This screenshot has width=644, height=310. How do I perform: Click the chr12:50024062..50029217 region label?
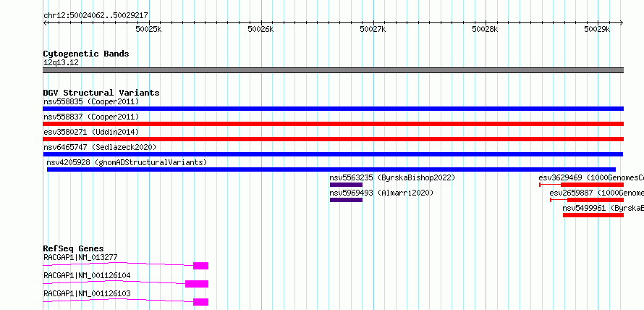[96, 16]
